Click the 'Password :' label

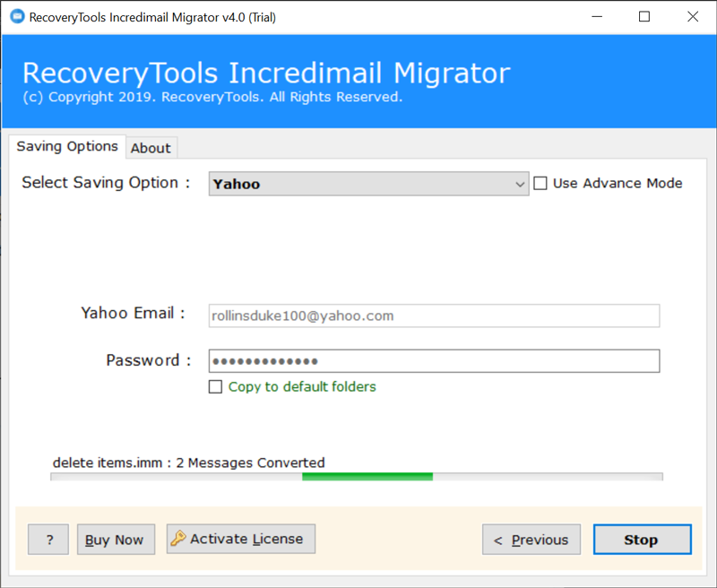(149, 360)
